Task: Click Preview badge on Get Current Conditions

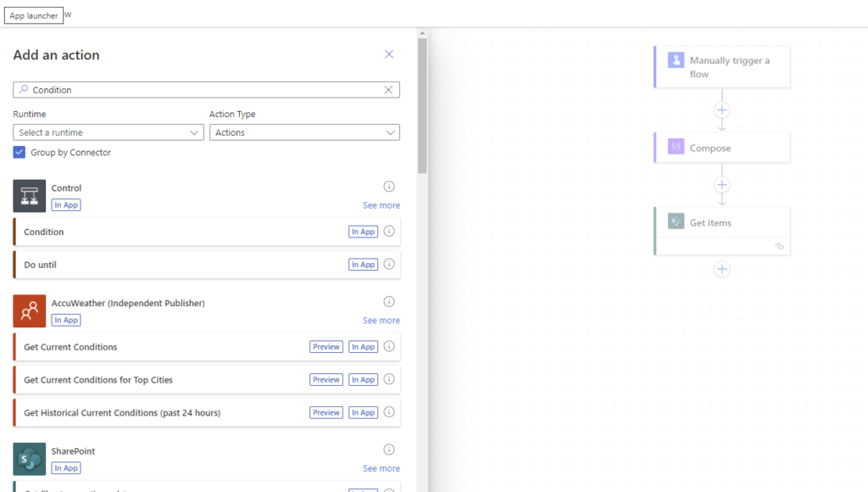Action: coord(326,347)
